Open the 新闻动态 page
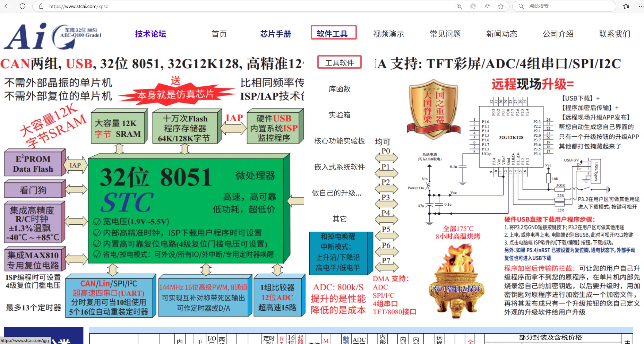 click(x=502, y=34)
